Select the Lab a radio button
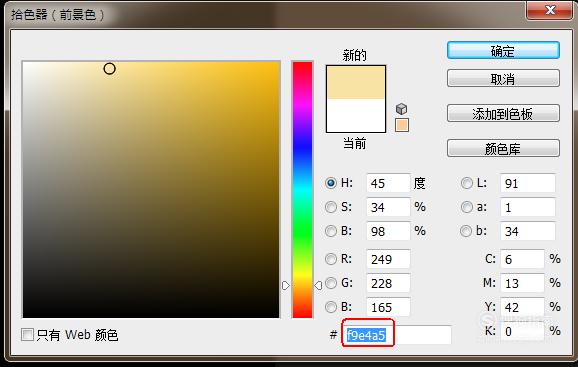The width and height of the screenshot is (578, 367). (x=467, y=207)
